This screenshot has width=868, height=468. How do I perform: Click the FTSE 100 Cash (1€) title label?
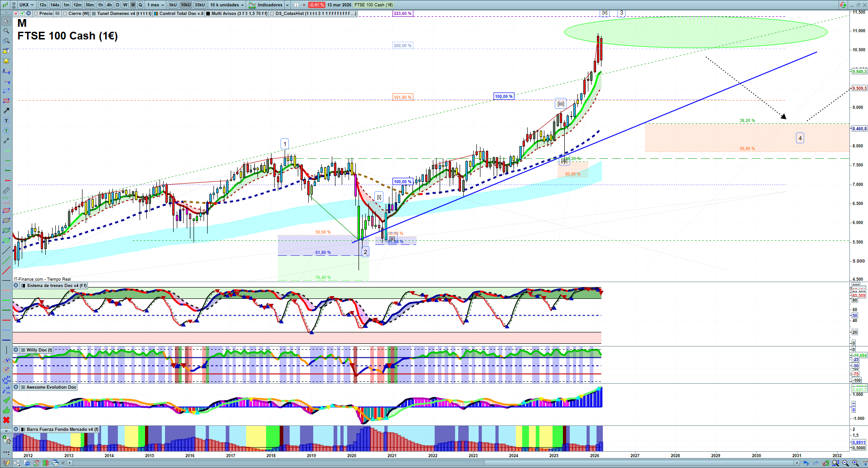coord(68,36)
